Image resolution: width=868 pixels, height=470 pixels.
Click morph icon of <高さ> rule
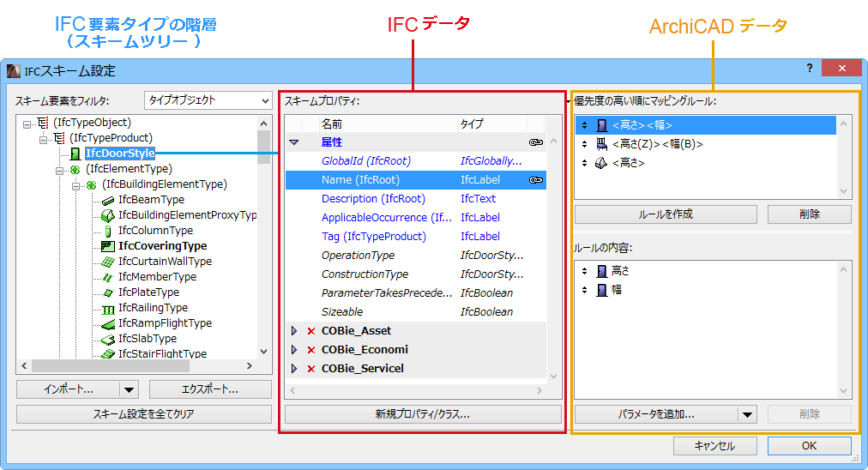601,163
